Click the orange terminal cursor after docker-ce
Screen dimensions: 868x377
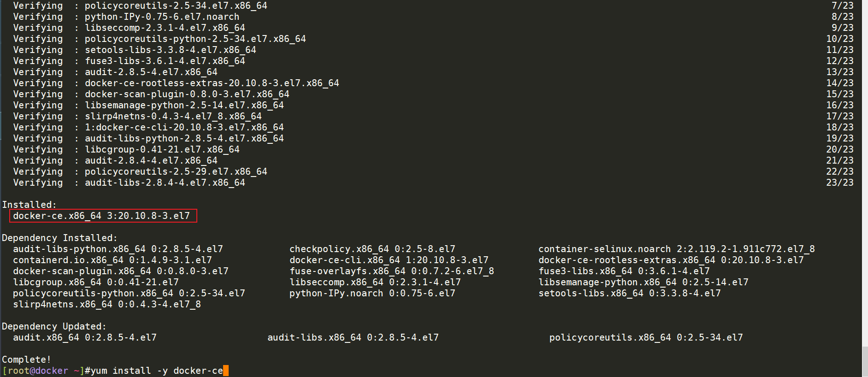(226, 371)
